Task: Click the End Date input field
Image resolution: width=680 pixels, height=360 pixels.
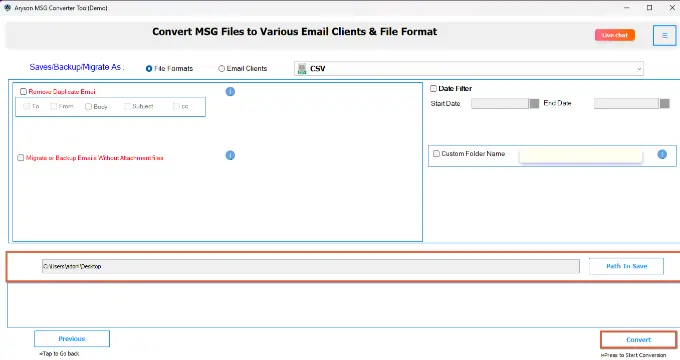Action: [x=626, y=103]
